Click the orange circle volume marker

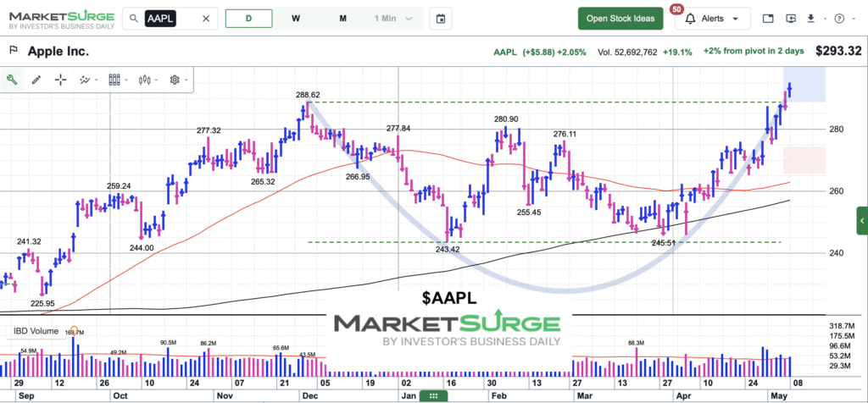[75, 329]
